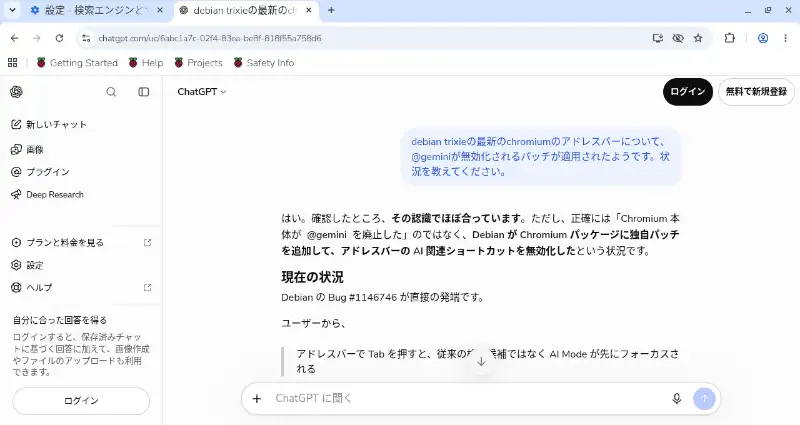The height and width of the screenshot is (425, 800).
Task: Go back to previous page
Action: 14,38
